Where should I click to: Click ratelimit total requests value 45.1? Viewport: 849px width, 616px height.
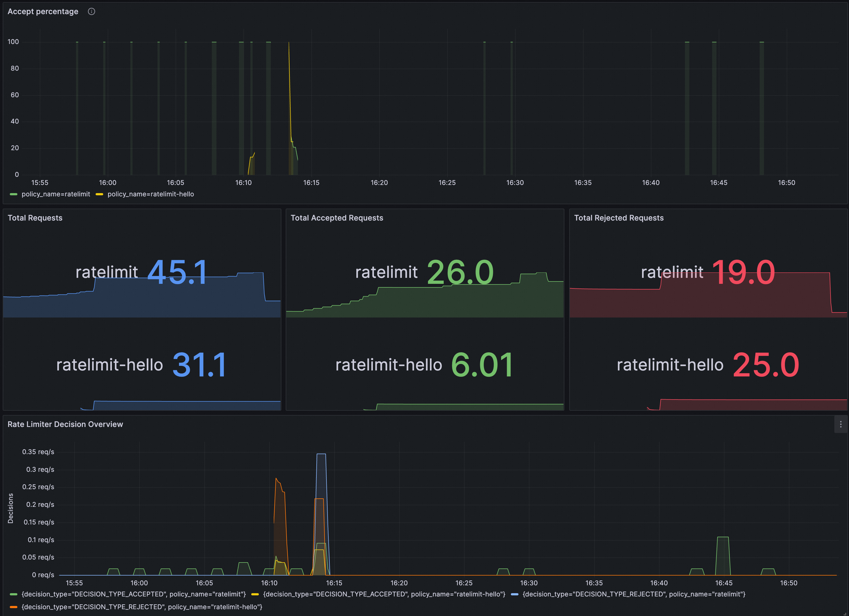pos(177,272)
